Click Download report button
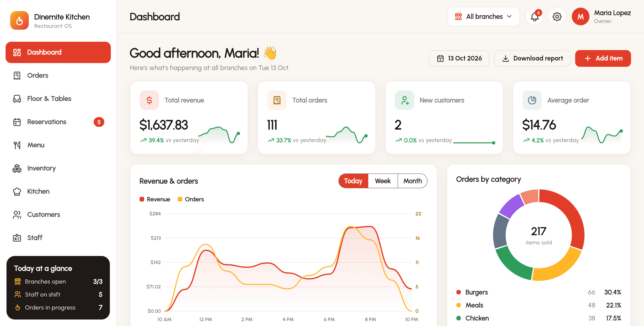644x326 pixels. tap(532, 58)
